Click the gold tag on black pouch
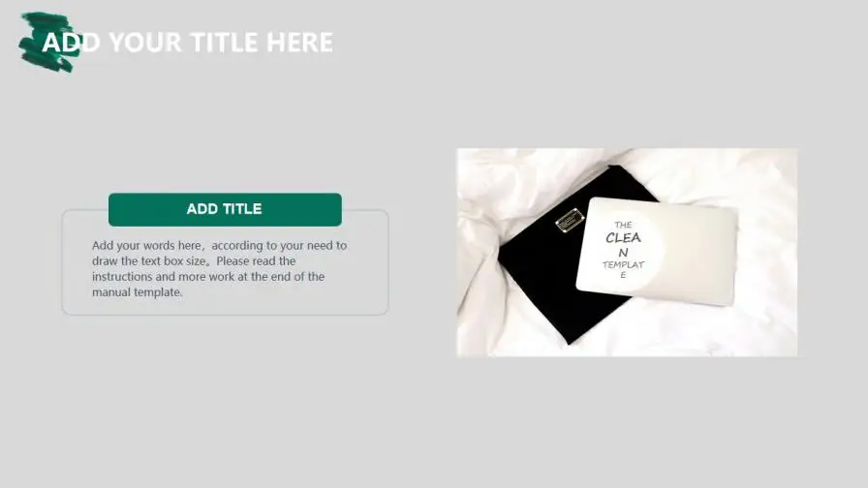Viewport: 868px width, 488px height. click(x=570, y=220)
